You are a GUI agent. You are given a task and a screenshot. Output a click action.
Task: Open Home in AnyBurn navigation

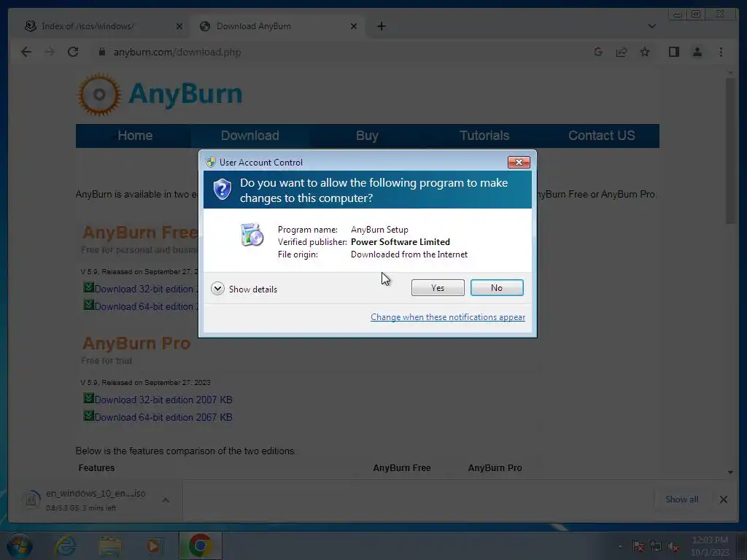tap(135, 136)
